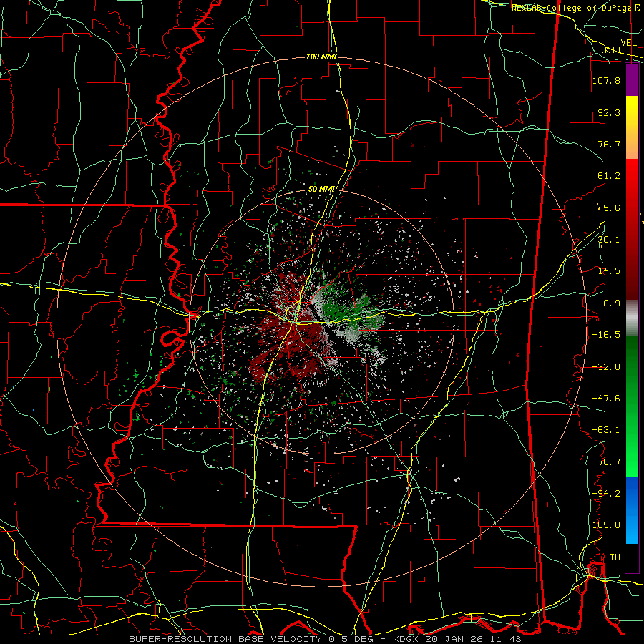Select the 14.5 value on velocity scale
Image resolution: width=644 pixels, height=644 pixels.
[x=609, y=271]
